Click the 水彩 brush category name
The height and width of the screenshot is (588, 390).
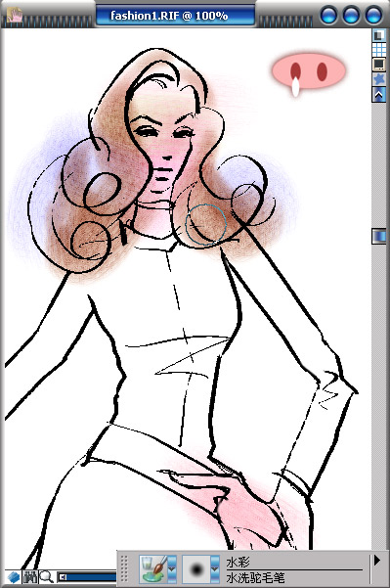238,563
